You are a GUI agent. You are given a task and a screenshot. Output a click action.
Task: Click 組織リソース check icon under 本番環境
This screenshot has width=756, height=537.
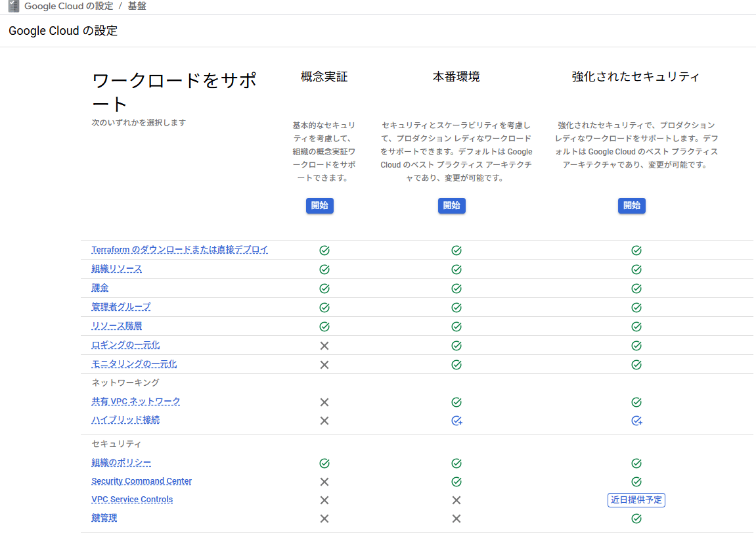456,269
